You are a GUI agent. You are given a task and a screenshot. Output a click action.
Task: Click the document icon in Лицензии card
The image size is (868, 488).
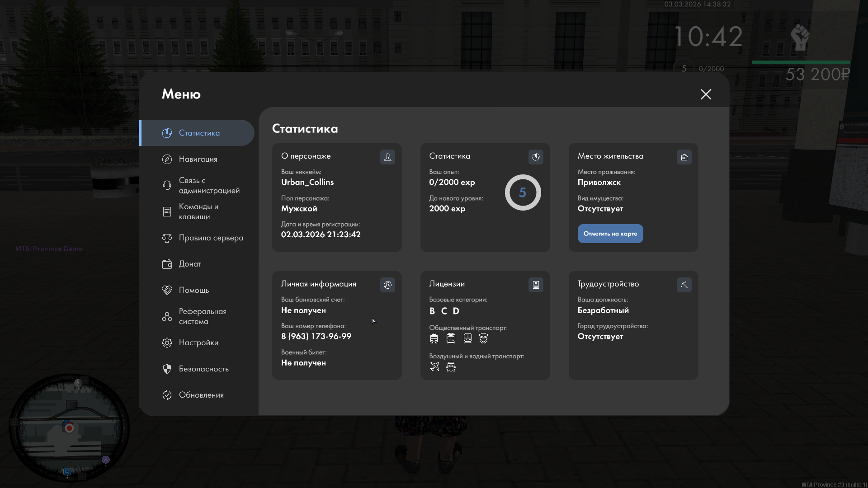536,285
